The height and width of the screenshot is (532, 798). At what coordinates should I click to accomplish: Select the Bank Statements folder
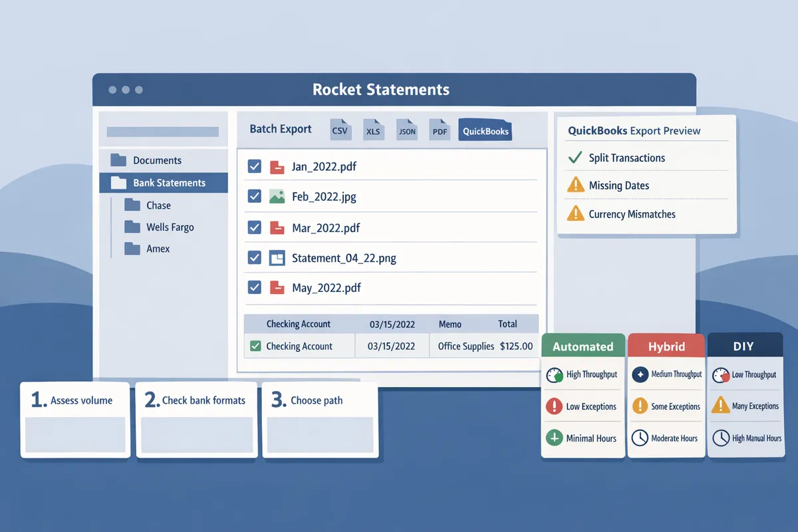pyautogui.click(x=164, y=183)
